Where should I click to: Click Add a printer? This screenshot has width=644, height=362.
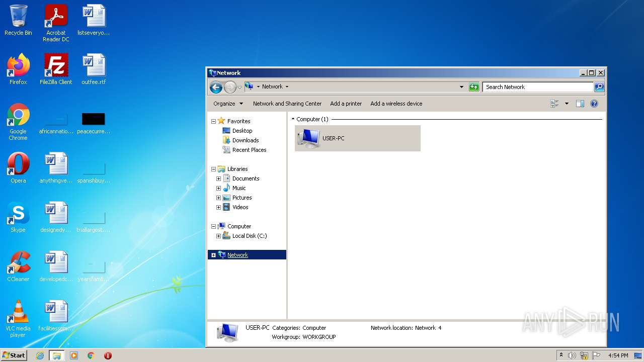coord(346,104)
